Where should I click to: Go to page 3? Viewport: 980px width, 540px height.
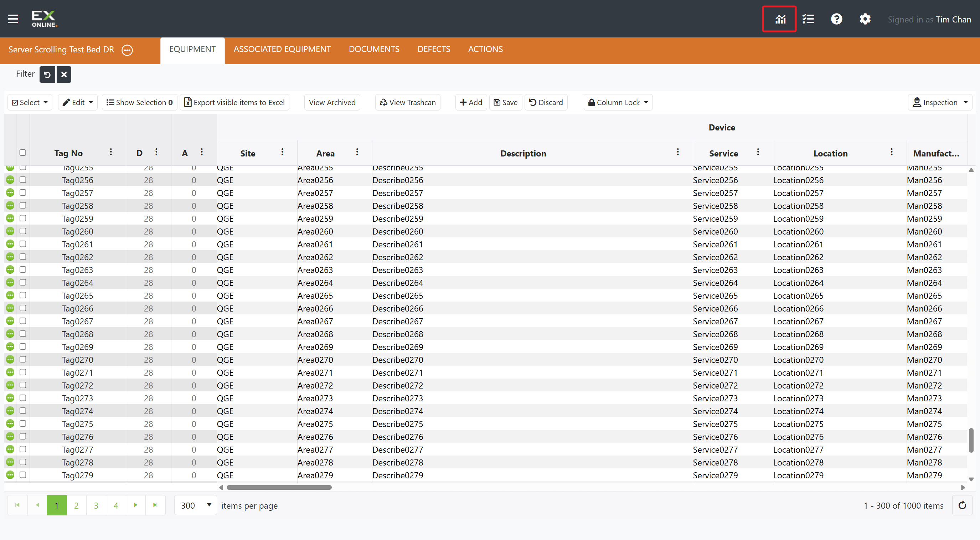coord(96,505)
